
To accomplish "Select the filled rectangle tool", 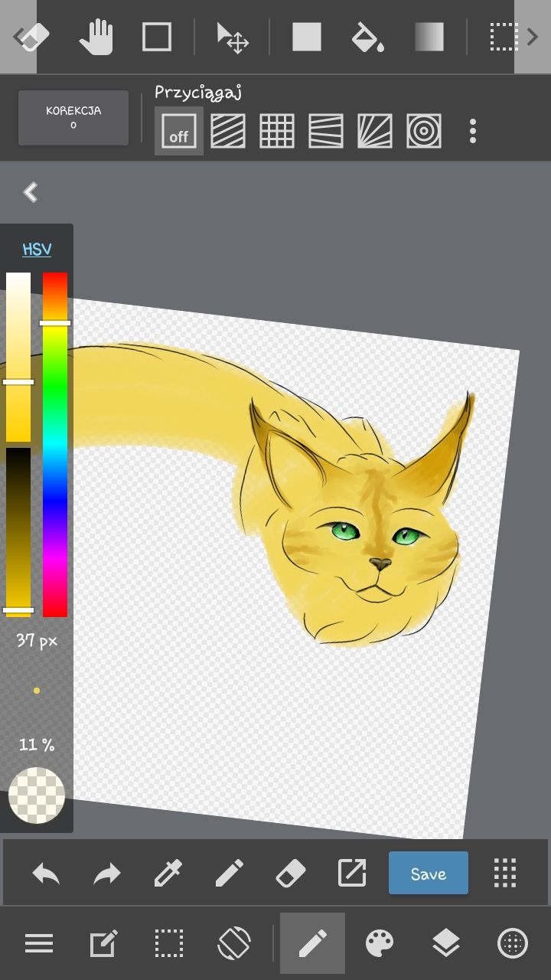I will coord(306,37).
